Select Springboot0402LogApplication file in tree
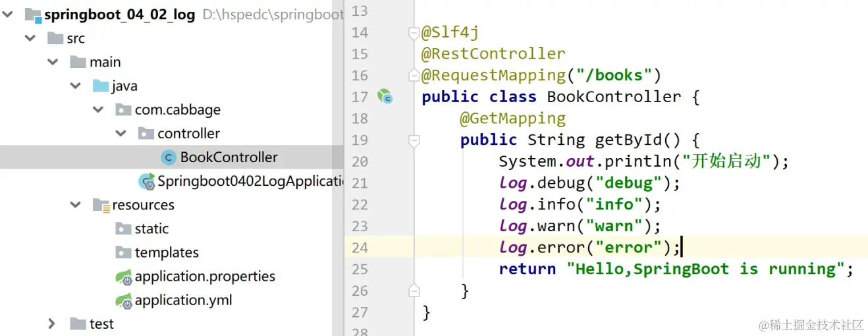The height and width of the screenshot is (336, 868). pyautogui.click(x=250, y=181)
